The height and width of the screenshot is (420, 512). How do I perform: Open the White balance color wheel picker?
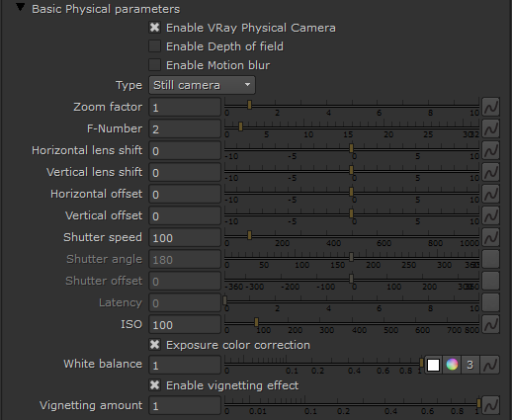click(x=452, y=365)
